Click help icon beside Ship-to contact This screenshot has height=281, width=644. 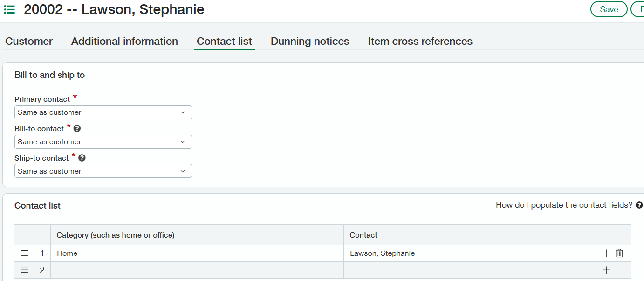(x=82, y=158)
